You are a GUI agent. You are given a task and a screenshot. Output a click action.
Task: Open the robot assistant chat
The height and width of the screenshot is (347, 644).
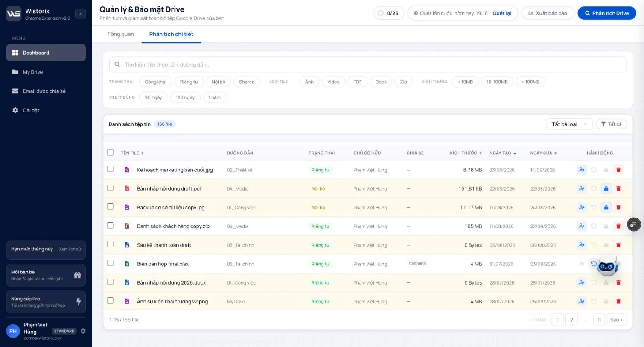click(x=607, y=266)
